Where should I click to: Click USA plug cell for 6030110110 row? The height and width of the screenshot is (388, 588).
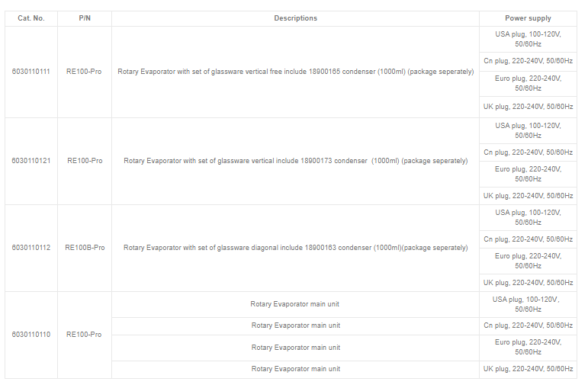pos(528,304)
